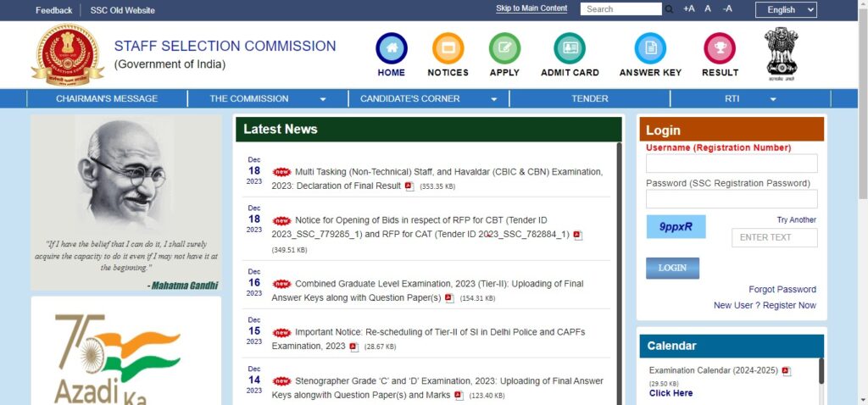The height and width of the screenshot is (405, 868).
Task: Open the English language dropdown
Action: point(786,9)
